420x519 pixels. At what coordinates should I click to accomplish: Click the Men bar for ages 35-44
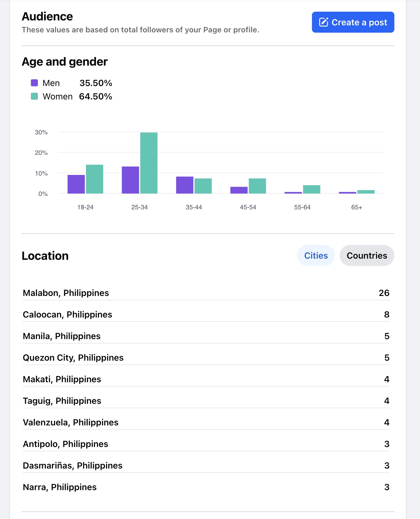click(185, 185)
